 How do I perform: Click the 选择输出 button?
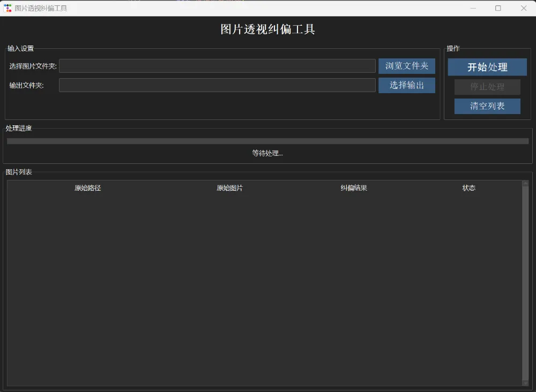tap(406, 85)
